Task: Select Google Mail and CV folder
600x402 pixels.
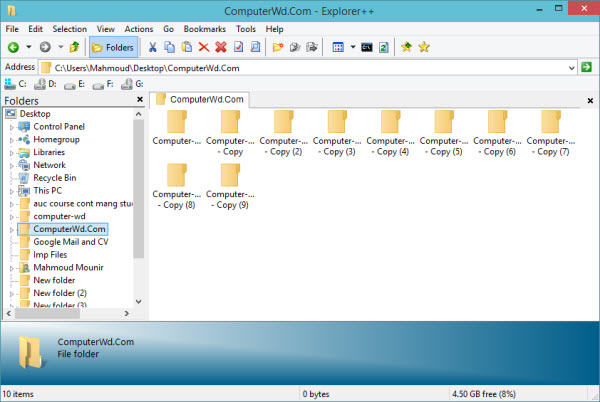Action: (71, 242)
